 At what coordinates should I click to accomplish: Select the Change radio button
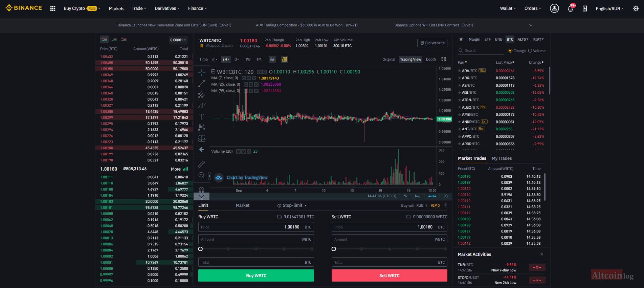(510, 51)
